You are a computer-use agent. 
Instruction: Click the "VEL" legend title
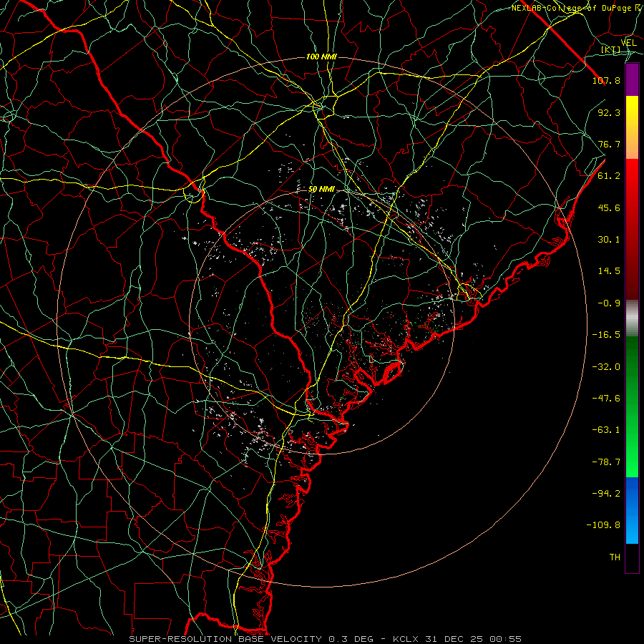click(628, 43)
